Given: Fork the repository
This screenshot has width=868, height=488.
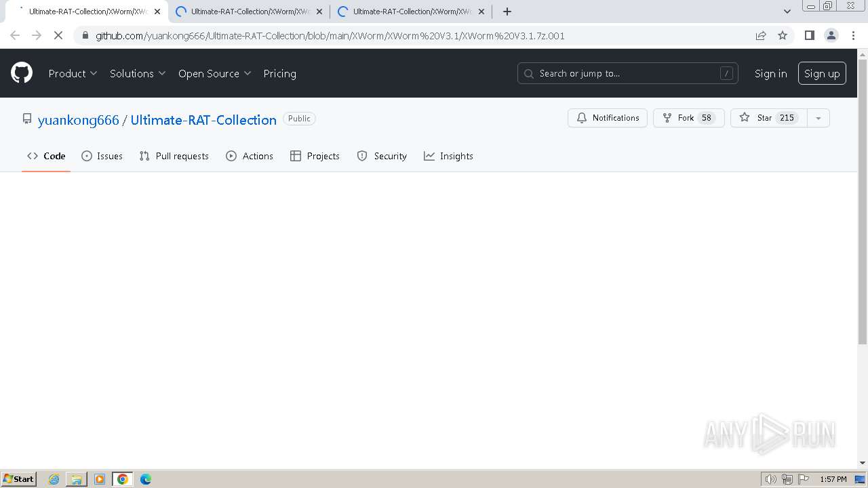Looking at the screenshot, I should pos(689,118).
